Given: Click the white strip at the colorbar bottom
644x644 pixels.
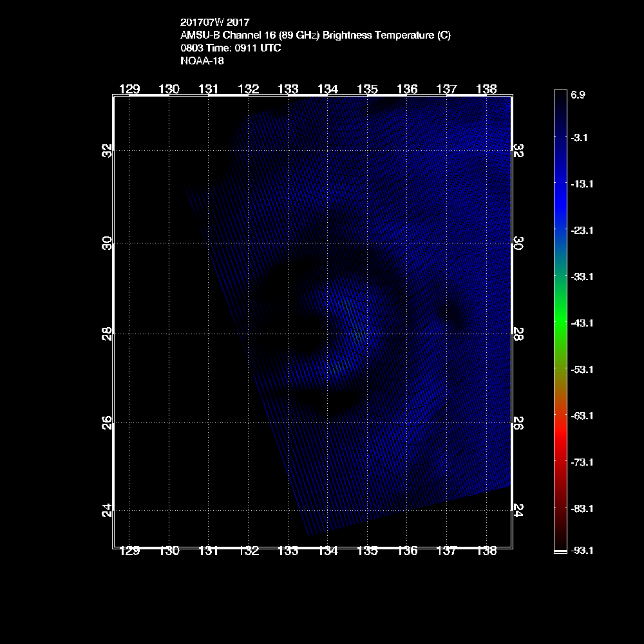Looking at the screenshot, I should tap(560, 552).
